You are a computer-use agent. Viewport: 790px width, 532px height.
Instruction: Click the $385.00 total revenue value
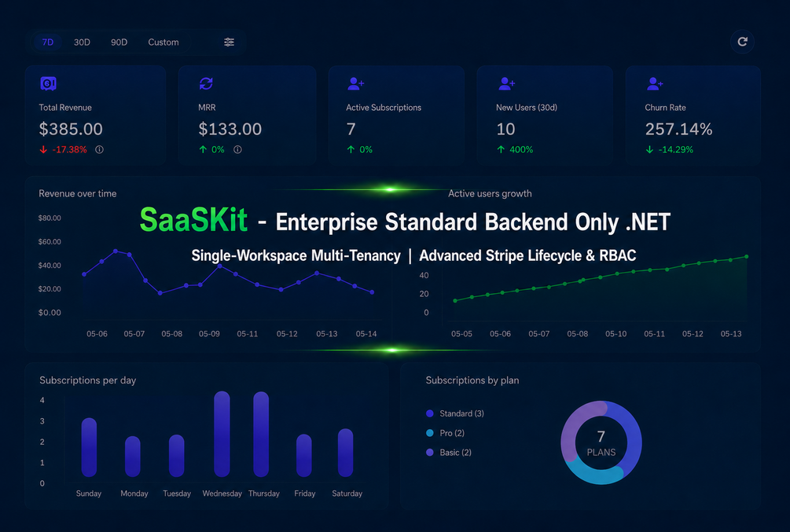pyautogui.click(x=71, y=129)
